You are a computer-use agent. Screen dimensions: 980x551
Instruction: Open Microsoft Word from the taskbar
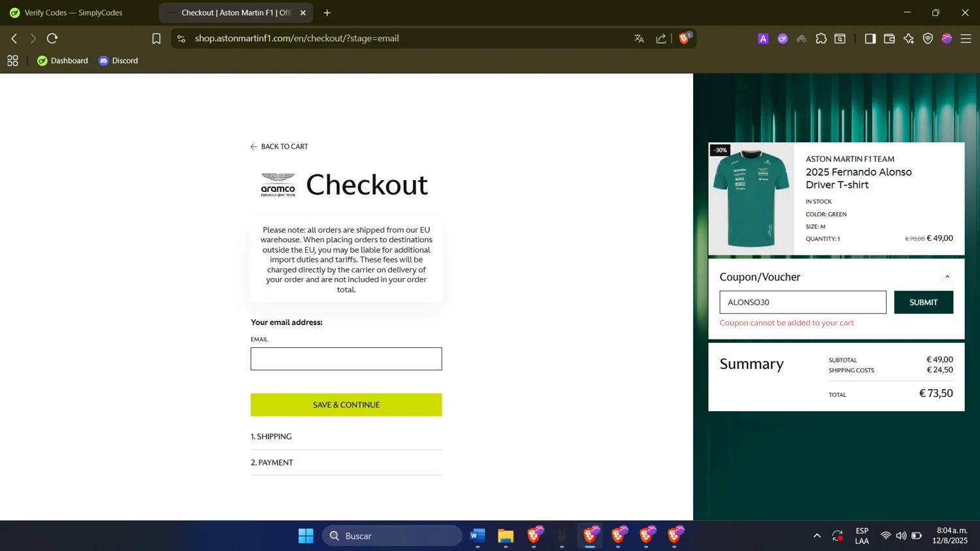pos(478,536)
